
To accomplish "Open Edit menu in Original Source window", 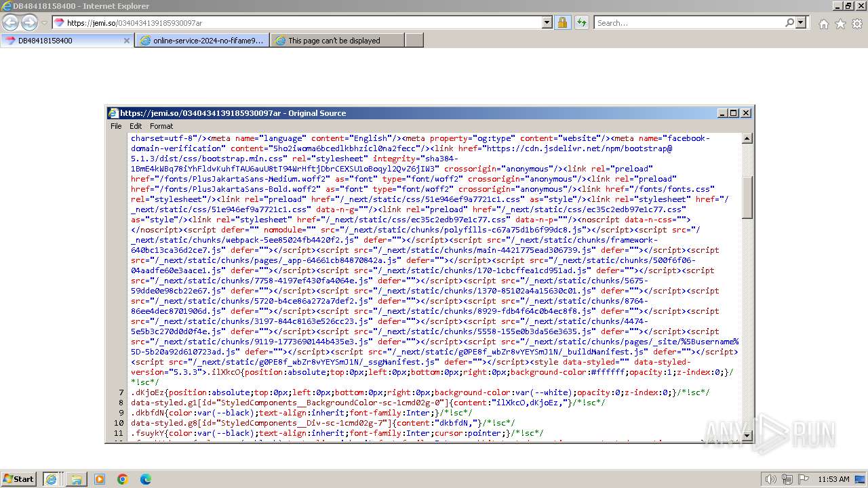I will (x=136, y=126).
